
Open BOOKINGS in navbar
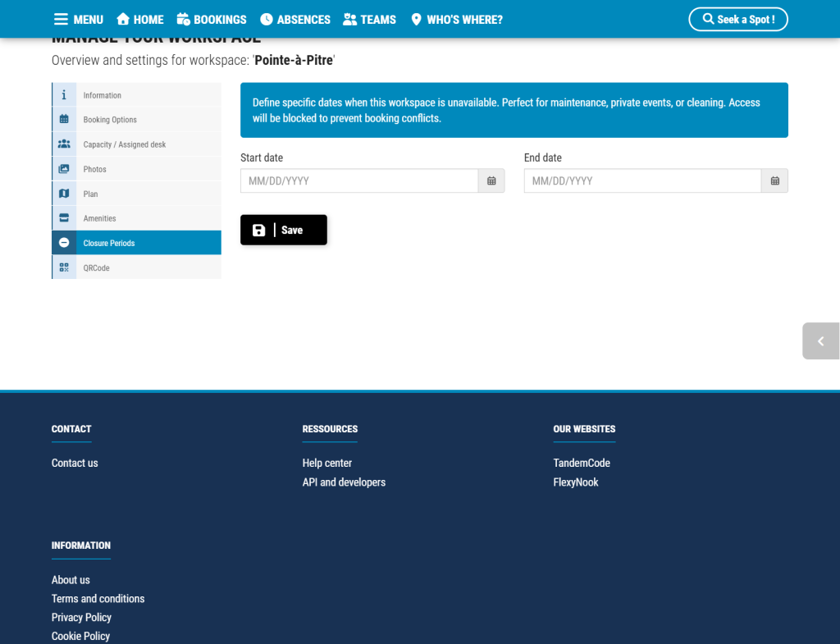pos(220,20)
